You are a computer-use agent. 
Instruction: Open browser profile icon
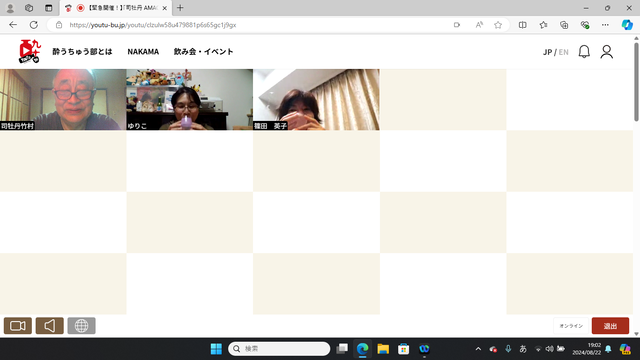pos(10,8)
